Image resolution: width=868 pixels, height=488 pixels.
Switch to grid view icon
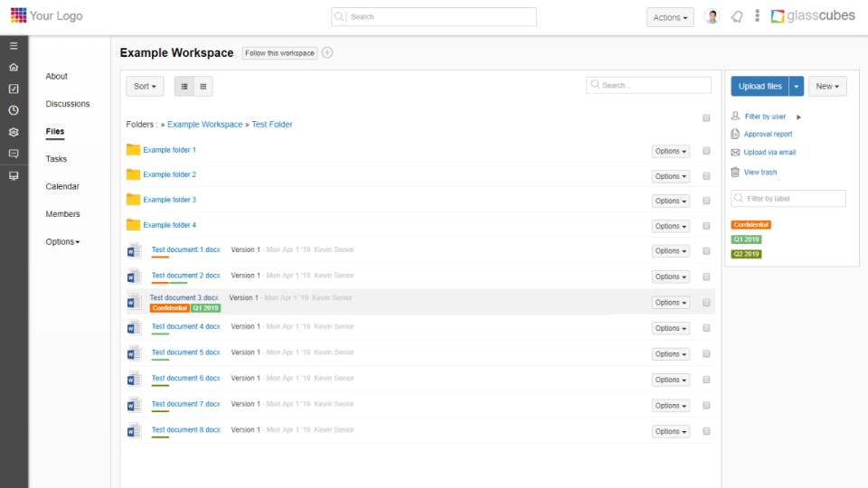tap(203, 87)
